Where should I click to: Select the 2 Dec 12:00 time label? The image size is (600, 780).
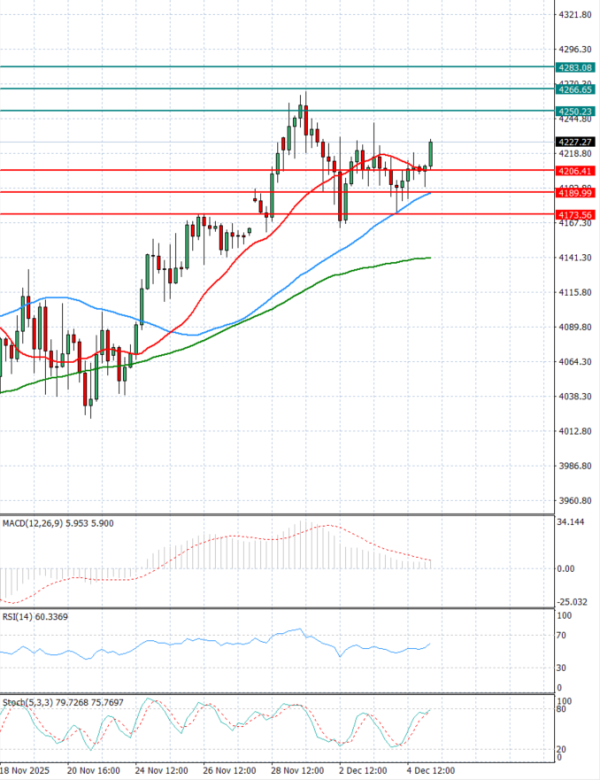361,771
